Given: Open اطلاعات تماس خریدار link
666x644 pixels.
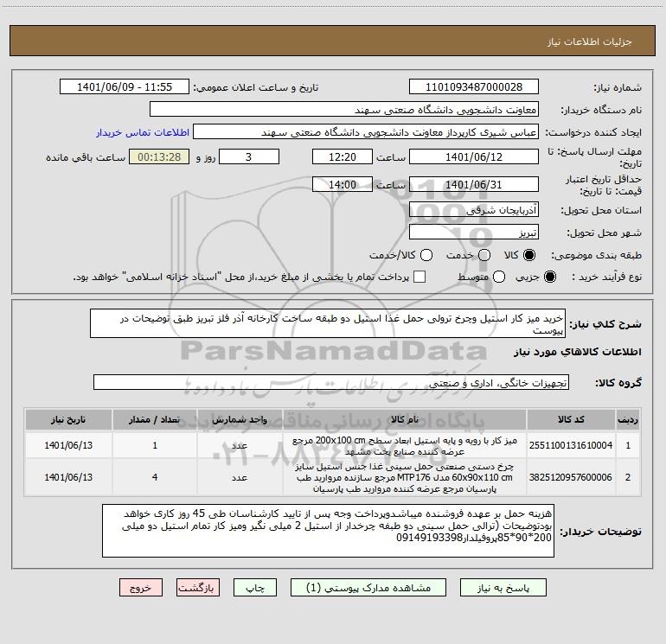Looking at the screenshot, I should pyautogui.click(x=143, y=132).
